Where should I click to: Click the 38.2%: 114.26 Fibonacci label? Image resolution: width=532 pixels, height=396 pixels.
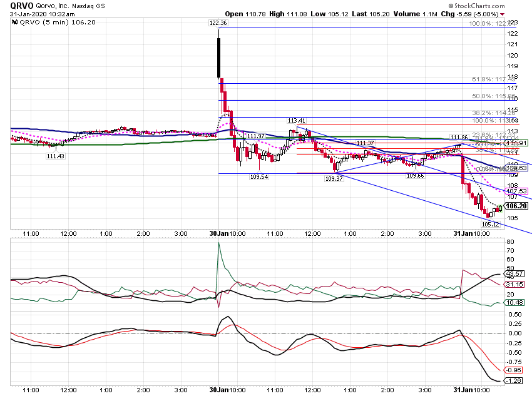pyautogui.click(x=494, y=113)
